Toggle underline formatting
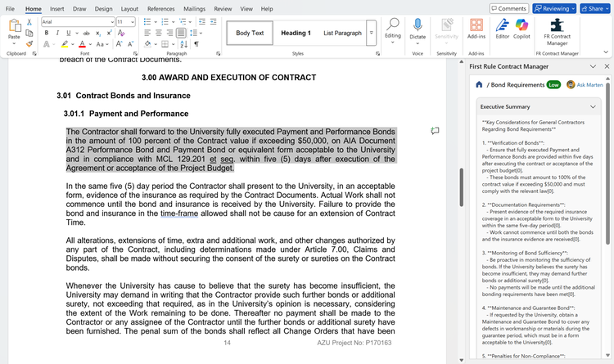Screen dimensions: 614x364 pyautogui.click(x=69, y=34)
